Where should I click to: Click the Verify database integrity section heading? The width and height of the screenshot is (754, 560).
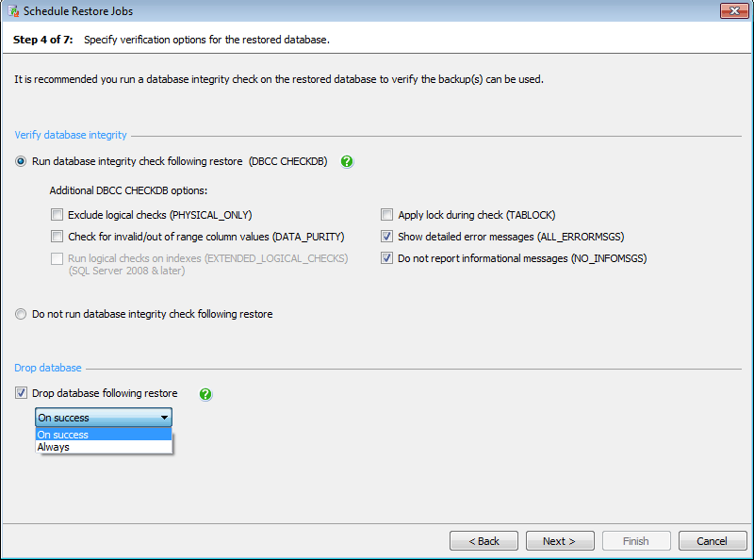71,135
